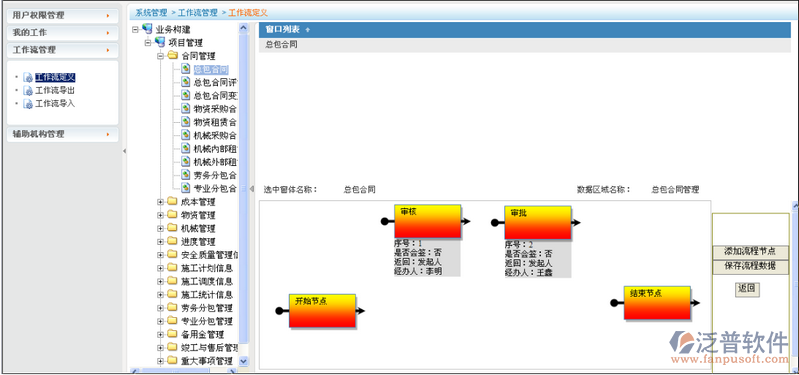This screenshot has height=375, width=799.
Task: Click the 项目管理 computer icon in the tree
Action: [159, 42]
